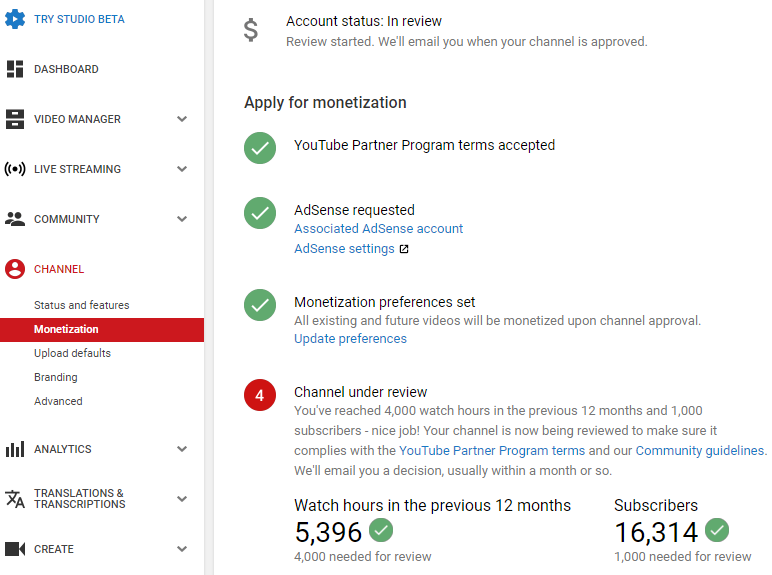
Task: Click the dollar sign account status icon
Action: [x=251, y=30]
